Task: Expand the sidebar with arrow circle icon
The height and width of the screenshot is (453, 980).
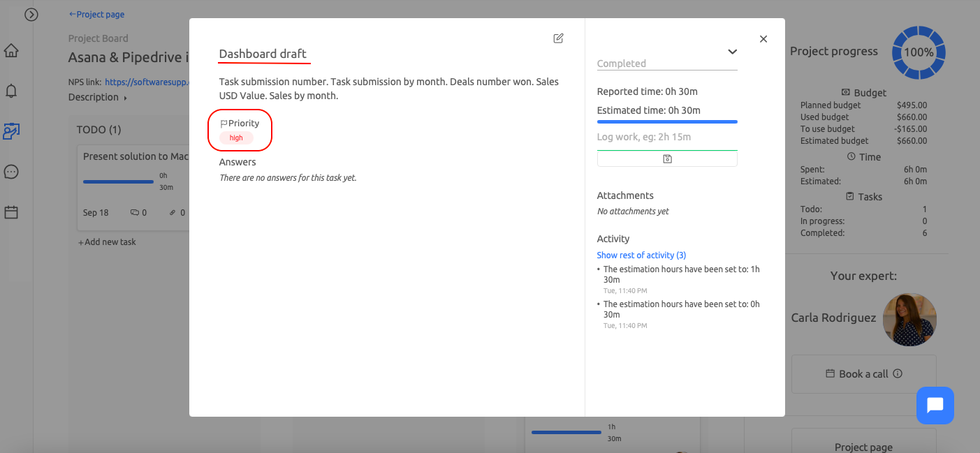Action: pyautogui.click(x=31, y=14)
